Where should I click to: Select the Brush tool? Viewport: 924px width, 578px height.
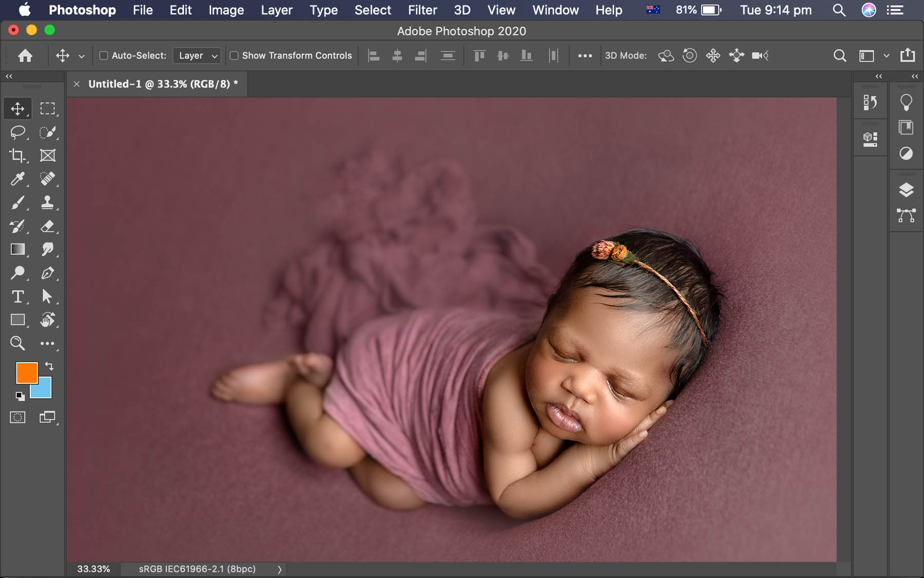[17, 202]
